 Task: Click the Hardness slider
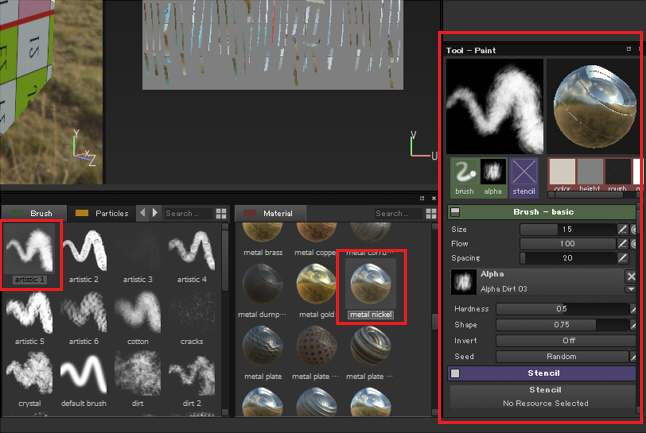tap(561, 309)
